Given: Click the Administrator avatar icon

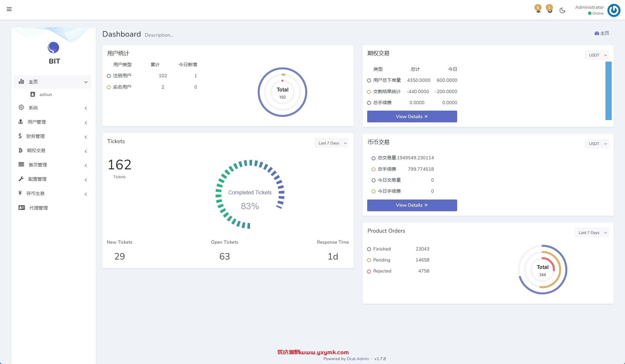Looking at the screenshot, I should click(614, 10).
